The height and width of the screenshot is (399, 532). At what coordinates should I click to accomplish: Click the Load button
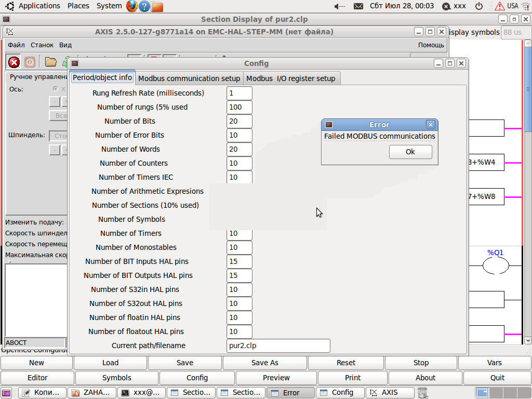(x=110, y=363)
